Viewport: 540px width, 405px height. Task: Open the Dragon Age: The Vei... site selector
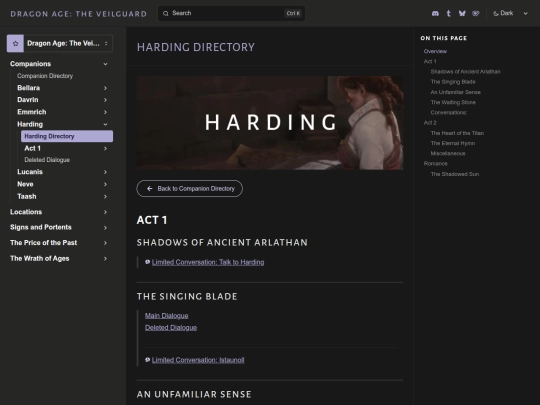pos(60,43)
